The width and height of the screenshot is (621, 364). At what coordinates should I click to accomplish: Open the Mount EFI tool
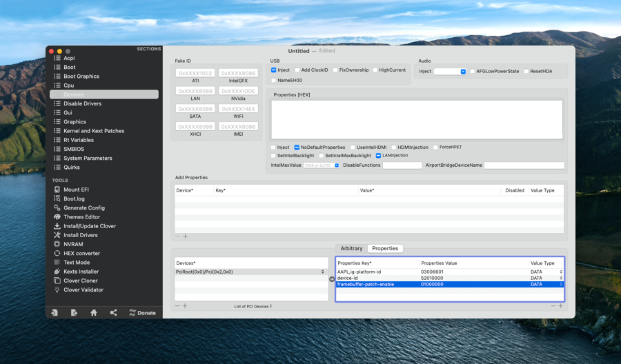(x=75, y=190)
